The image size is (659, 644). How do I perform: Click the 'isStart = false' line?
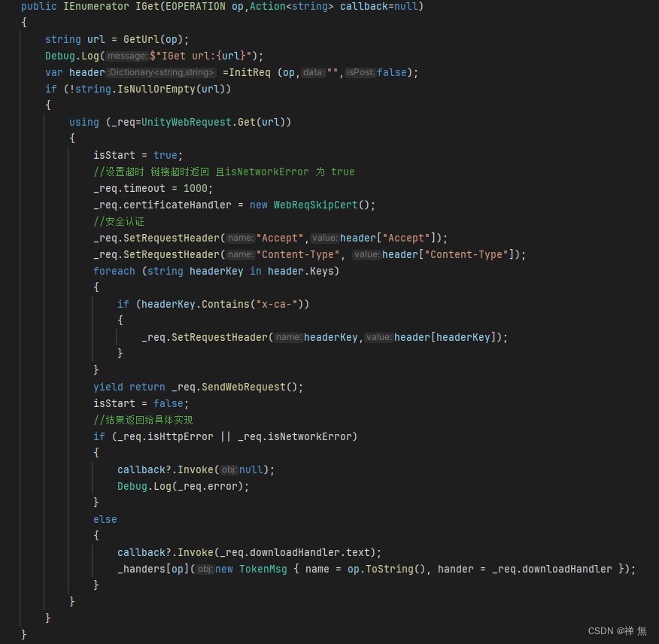click(141, 403)
